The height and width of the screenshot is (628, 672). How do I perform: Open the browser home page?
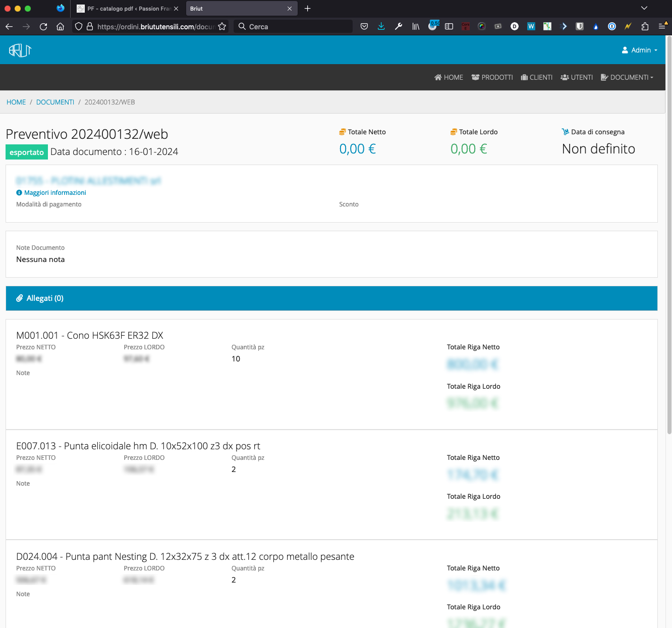(60, 26)
